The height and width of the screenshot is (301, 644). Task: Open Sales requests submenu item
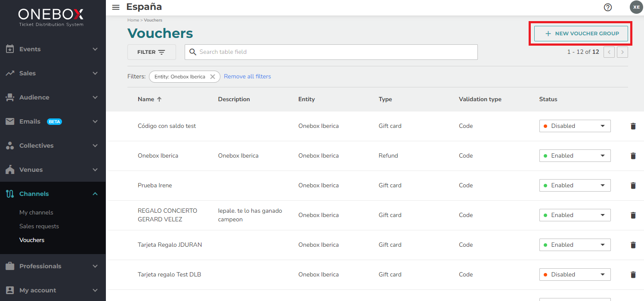(39, 226)
